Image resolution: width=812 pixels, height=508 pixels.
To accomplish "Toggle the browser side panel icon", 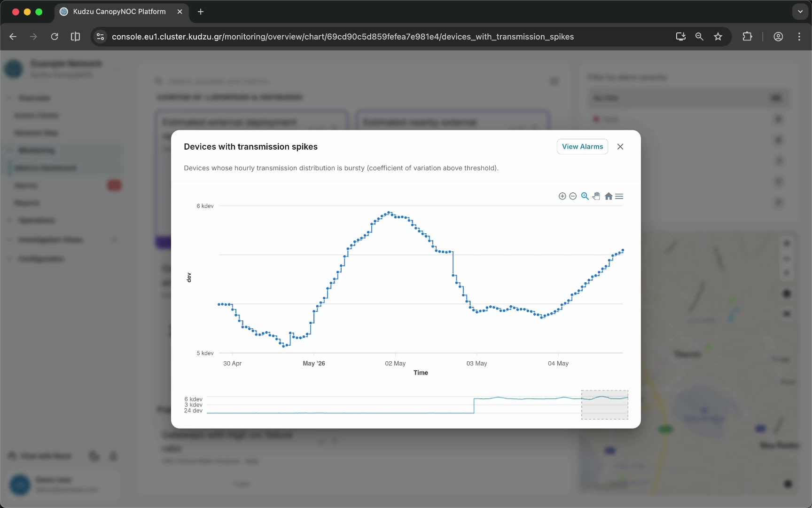I will pos(75,37).
